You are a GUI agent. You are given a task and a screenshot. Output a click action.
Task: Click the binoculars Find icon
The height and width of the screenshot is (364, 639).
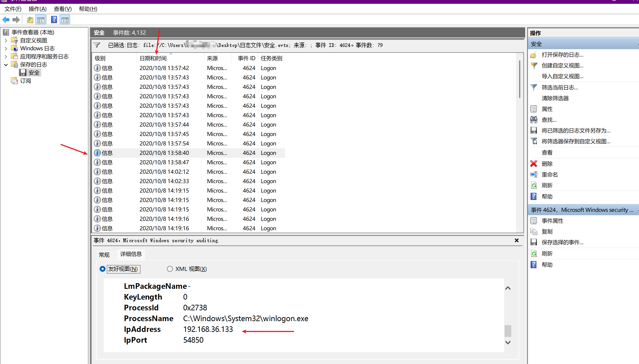click(534, 120)
